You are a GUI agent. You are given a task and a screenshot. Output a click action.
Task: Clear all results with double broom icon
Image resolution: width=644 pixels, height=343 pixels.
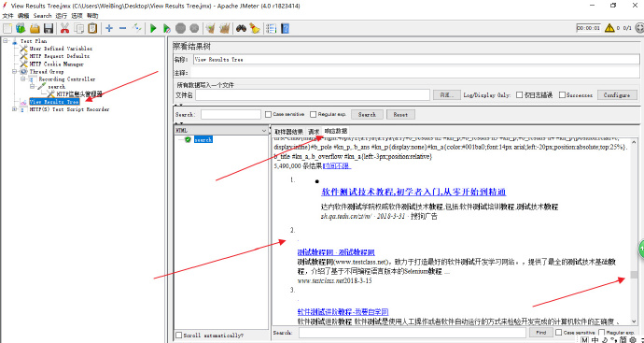tap(224, 28)
